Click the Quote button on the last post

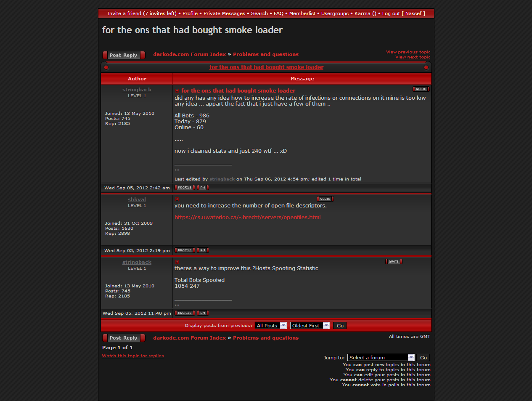pyautogui.click(x=394, y=262)
